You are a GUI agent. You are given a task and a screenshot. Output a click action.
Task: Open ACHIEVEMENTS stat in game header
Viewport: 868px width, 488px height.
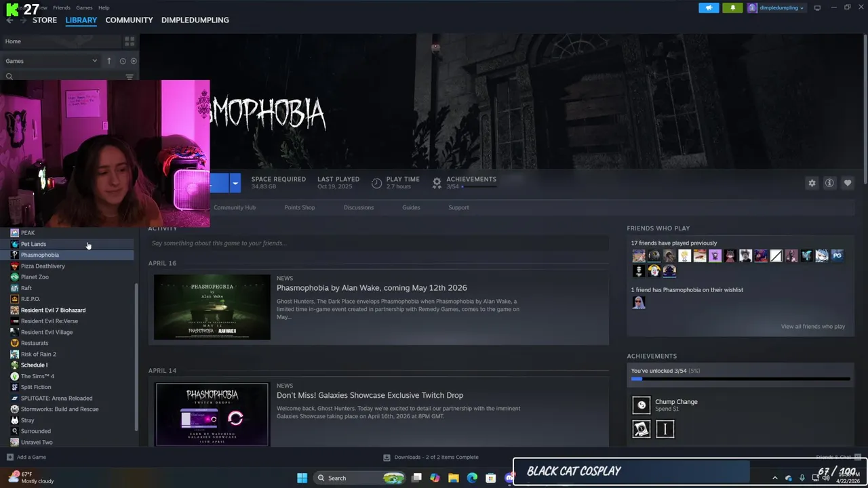click(465, 182)
